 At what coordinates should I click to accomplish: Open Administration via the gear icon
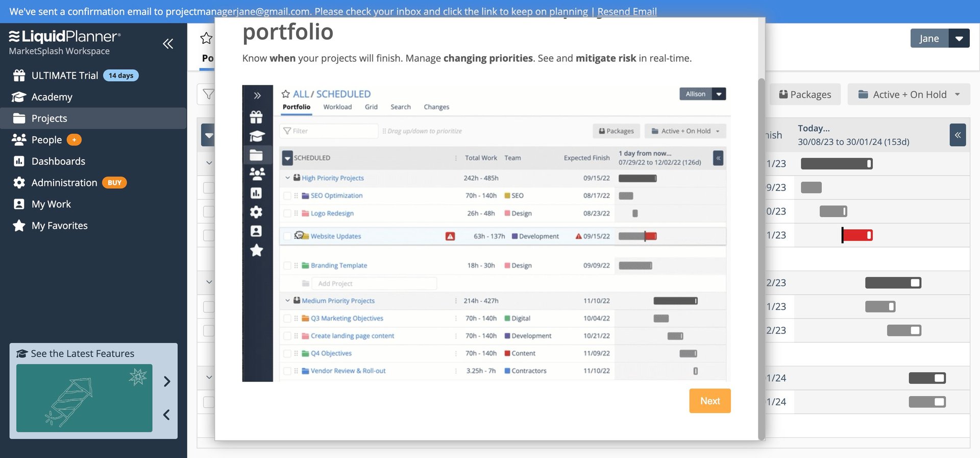pos(19,183)
